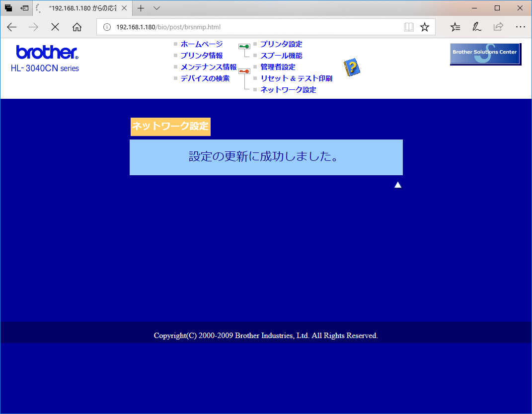Screen dimensions: 532x414
Task: Open the favorites hub icon
Action: (x=455, y=27)
